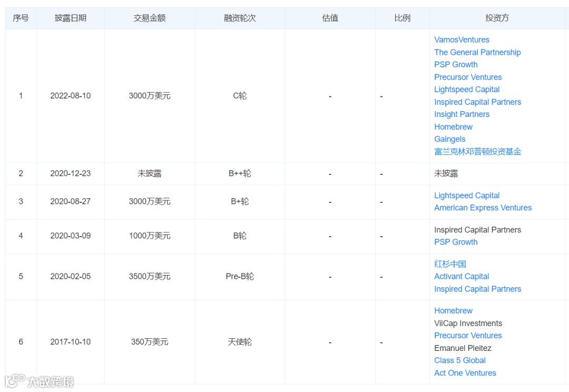Screen dimensions: 569x392
Task: Click the 披露日期 column header
Action: pos(71,18)
